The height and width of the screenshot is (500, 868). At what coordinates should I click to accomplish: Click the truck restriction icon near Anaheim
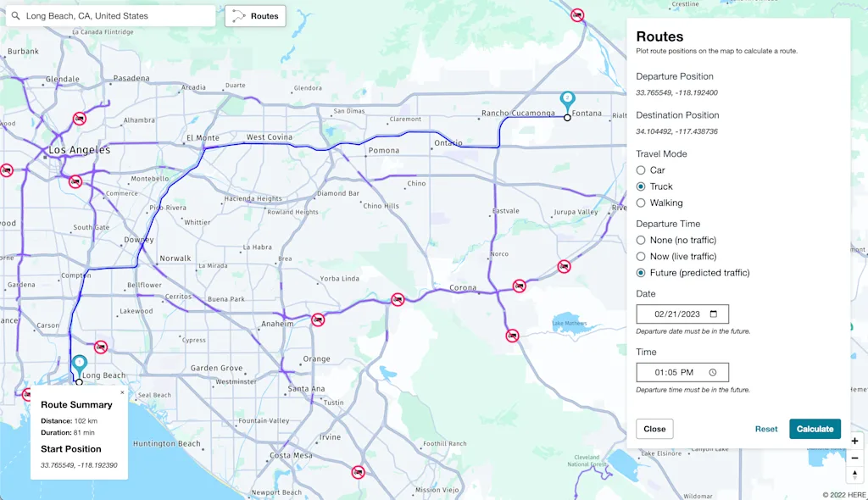319,320
